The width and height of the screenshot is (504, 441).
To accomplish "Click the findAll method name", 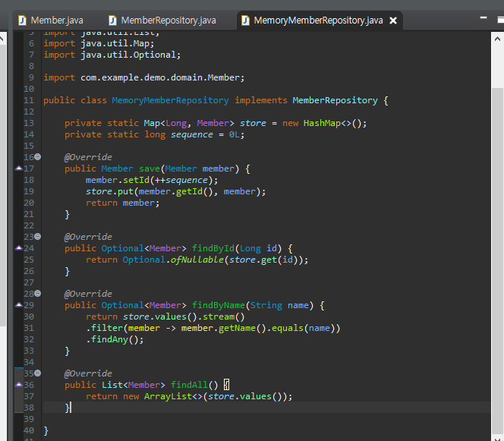I will point(189,385).
